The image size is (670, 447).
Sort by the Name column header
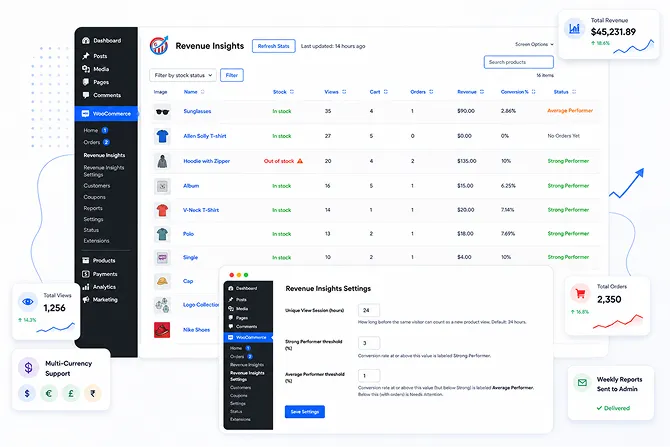pos(194,92)
